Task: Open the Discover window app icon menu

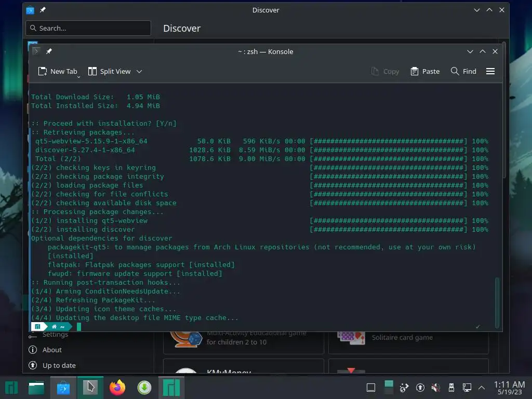Action: pos(30,10)
